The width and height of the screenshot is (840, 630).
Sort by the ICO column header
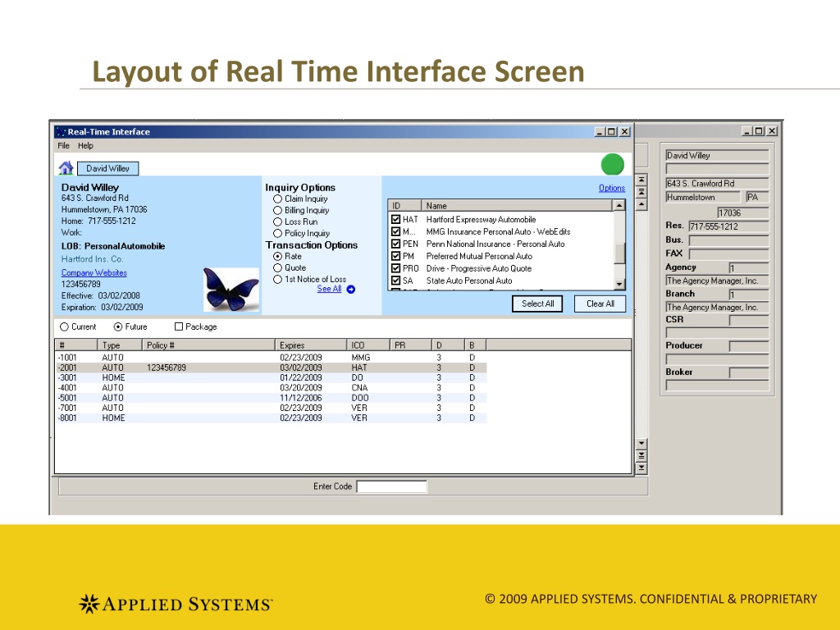pyautogui.click(x=368, y=345)
